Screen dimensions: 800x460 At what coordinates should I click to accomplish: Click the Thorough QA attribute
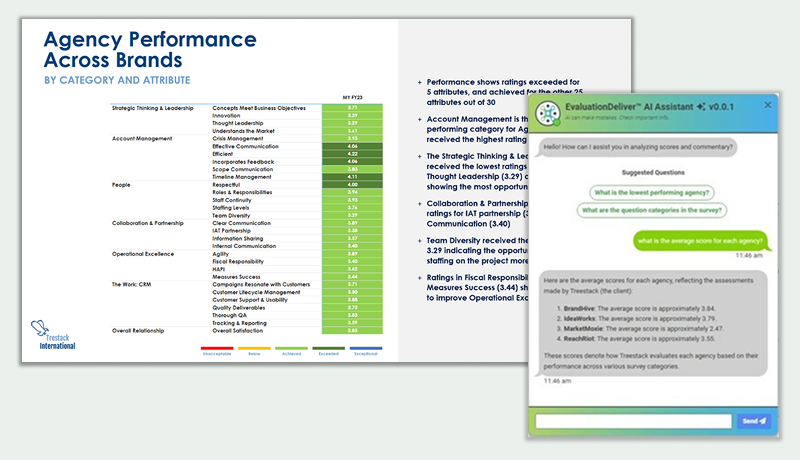[229, 315]
